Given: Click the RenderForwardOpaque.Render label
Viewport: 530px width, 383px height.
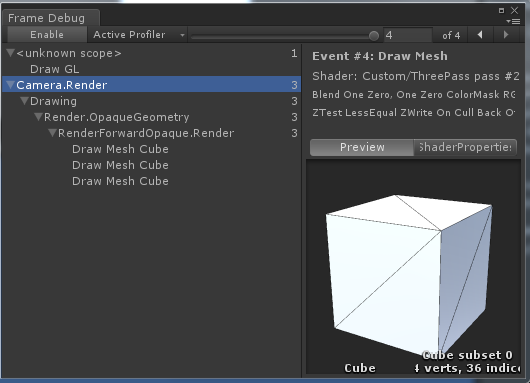Looking at the screenshot, I should 146,133.
